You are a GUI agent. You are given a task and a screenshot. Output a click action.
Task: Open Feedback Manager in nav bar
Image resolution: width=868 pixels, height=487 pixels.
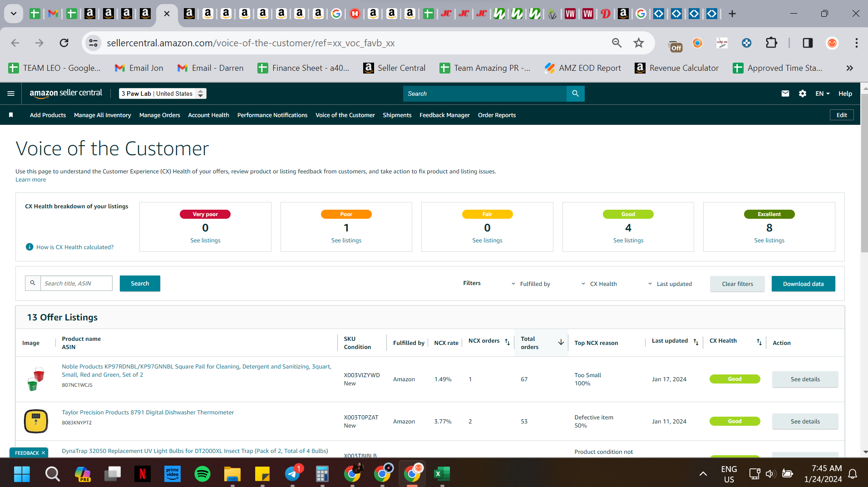(x=444, y=115)
